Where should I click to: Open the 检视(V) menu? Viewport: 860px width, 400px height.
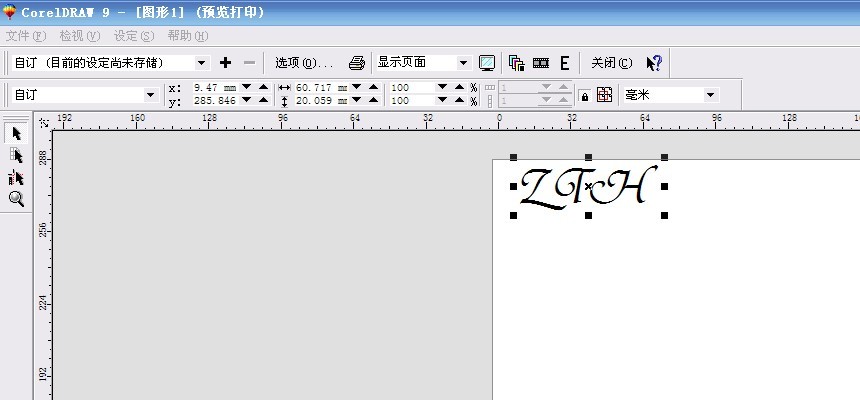[x=80, y=36]
